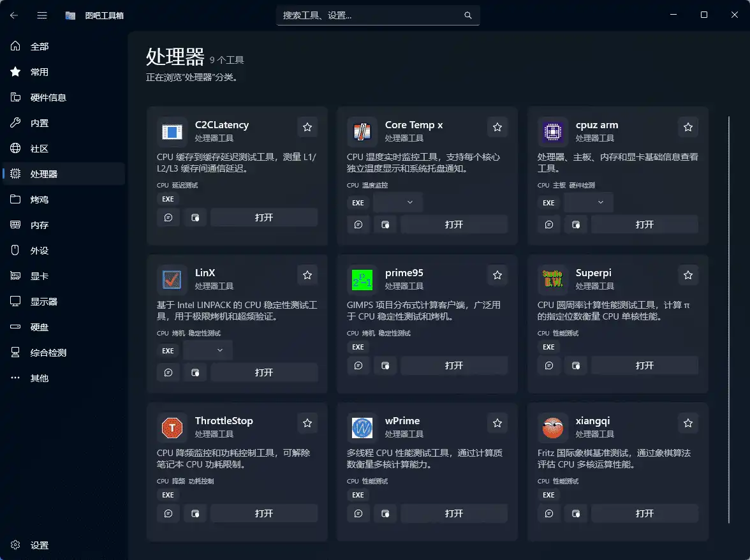Open 设置 at sidebar bottom

pos(64,545)
